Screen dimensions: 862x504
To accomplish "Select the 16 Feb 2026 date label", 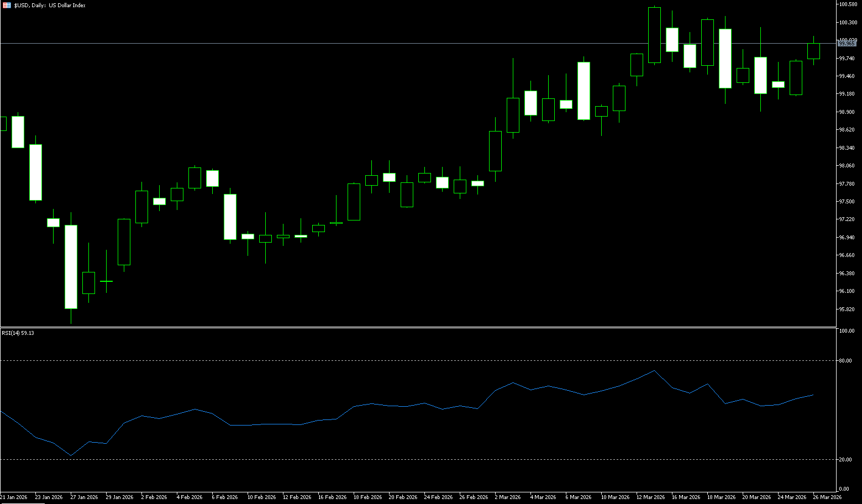I will pyautogui.click(x=332, y=497).
